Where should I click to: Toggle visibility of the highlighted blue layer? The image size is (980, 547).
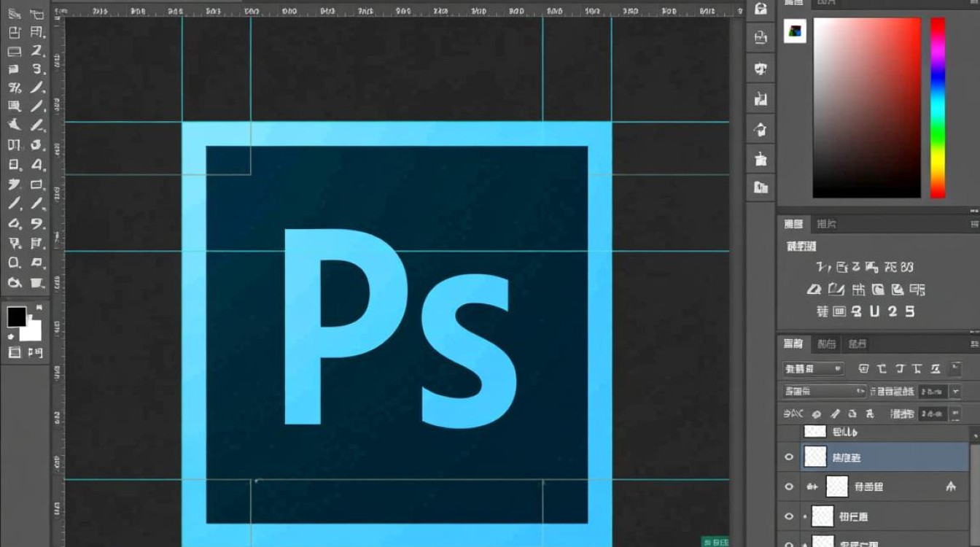(x=788, y=457)
